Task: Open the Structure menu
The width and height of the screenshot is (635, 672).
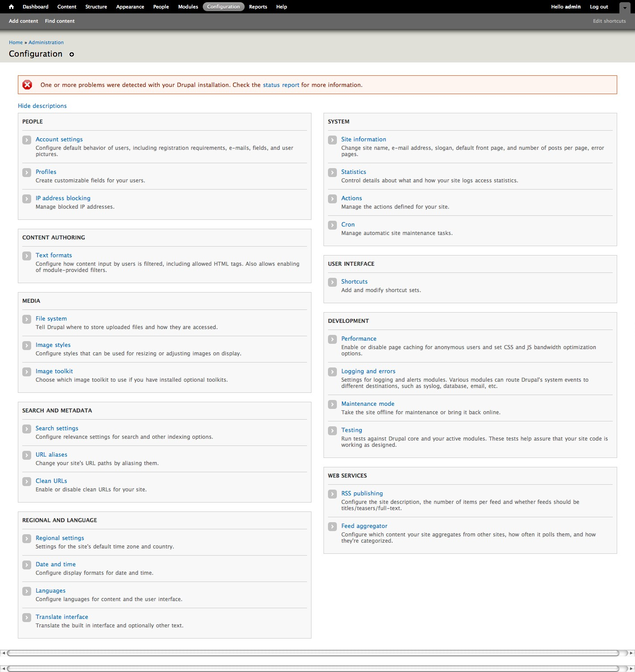Action: coord(96,7)
